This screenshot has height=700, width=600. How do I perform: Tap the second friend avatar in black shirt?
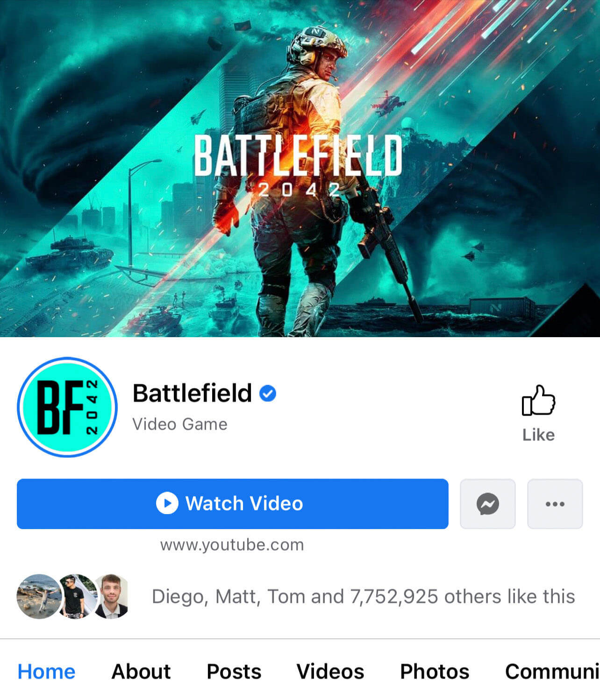(75, 596)
